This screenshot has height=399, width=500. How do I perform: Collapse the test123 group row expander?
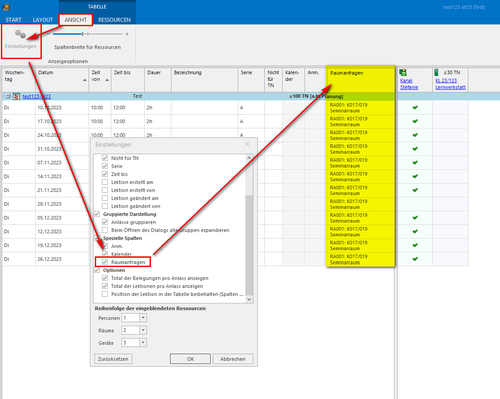(x=8, y=96)
